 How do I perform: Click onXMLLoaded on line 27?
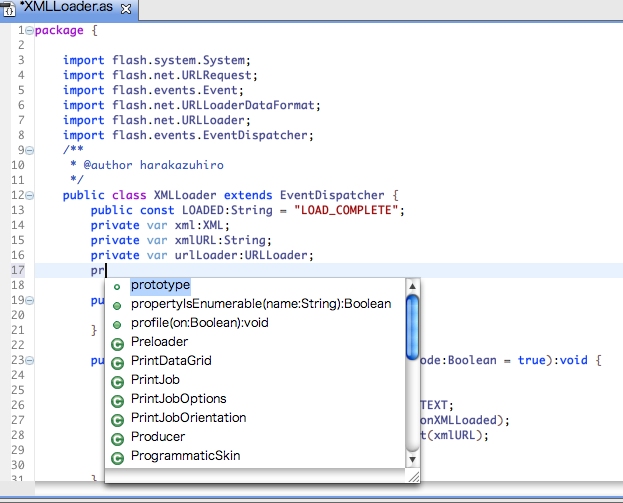pos(459,420)
